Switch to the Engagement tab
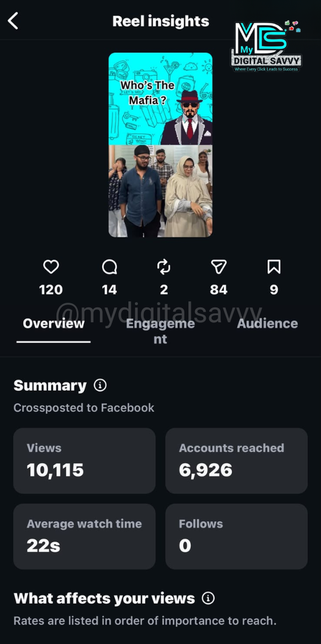Image resolution: width=321 pixels, height=644 pixels. coord(160,331)
